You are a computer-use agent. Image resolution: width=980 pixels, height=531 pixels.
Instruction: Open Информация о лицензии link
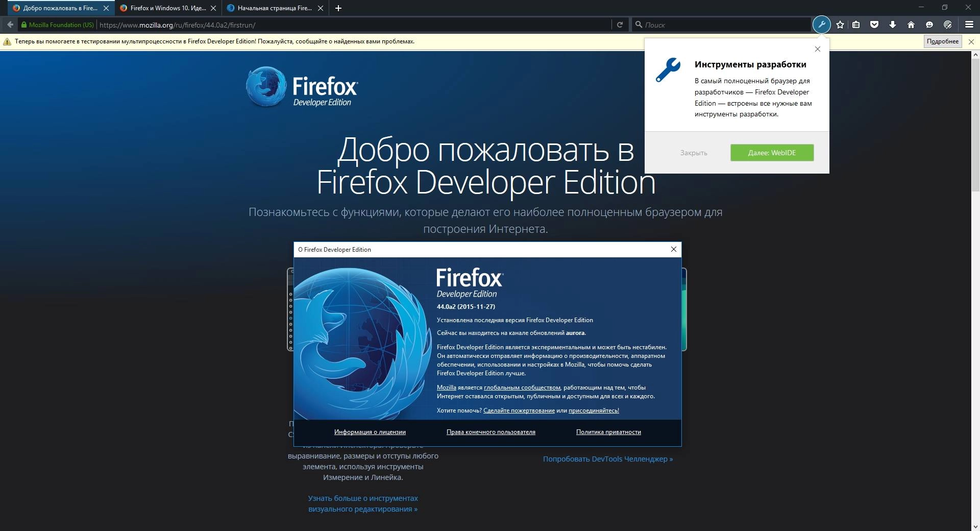tap(370, 432)
